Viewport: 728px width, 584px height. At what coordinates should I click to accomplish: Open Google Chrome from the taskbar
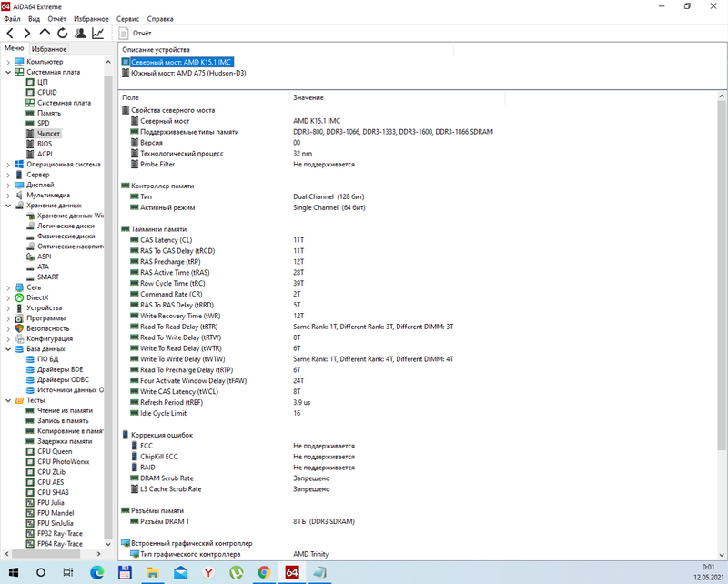pyautogui.click(x=264, y=572)
